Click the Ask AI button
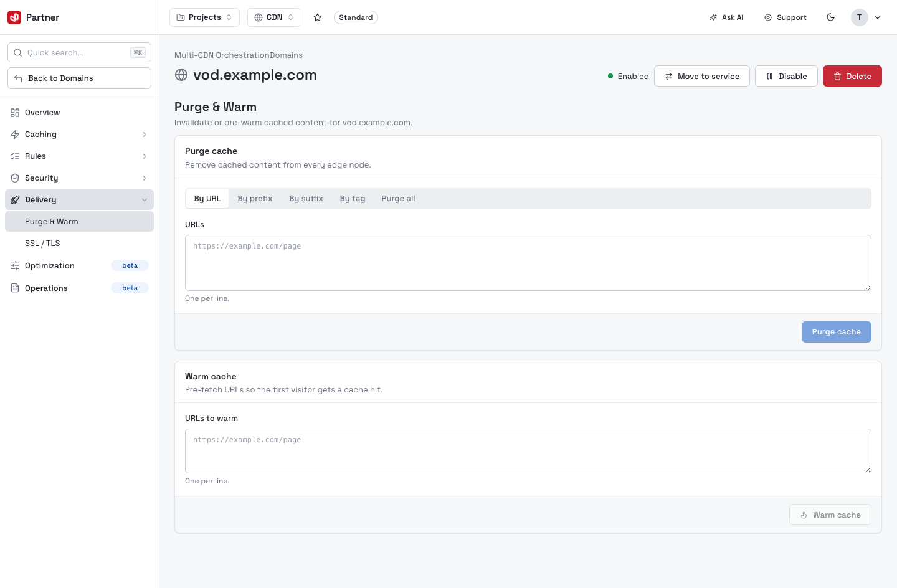 point(726,17)
